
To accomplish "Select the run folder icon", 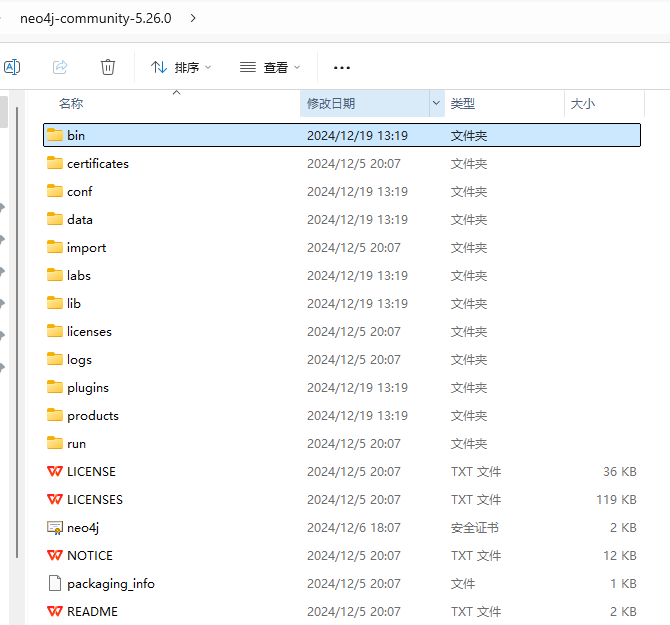I will 55,443.
